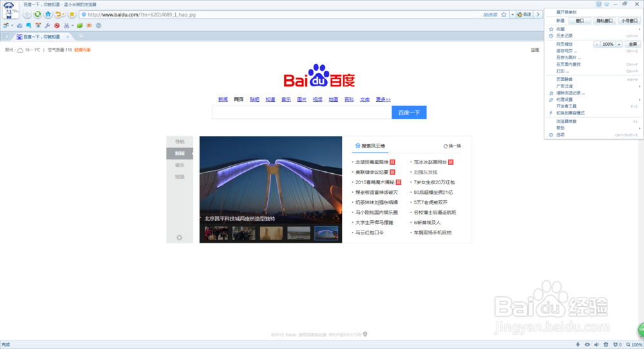Click the yellow star favorites button
This screenshot has width=644, height=349.
[72, 14]
